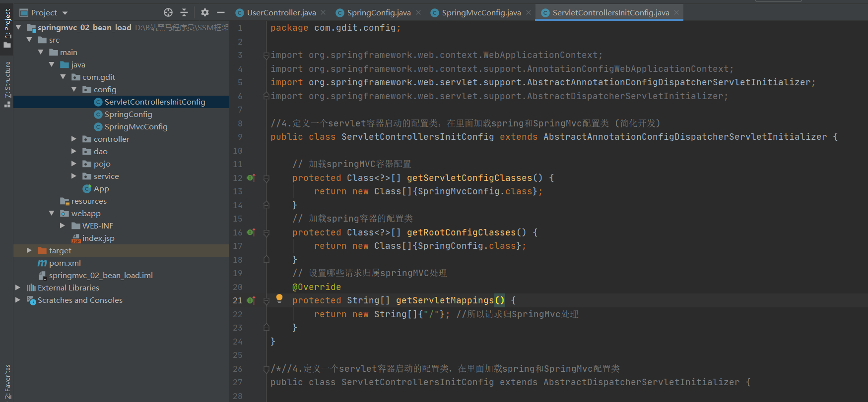Click the Scratches and Consoles icon
The width and height of the screenshot is (868, 402).
click(31, 300)
